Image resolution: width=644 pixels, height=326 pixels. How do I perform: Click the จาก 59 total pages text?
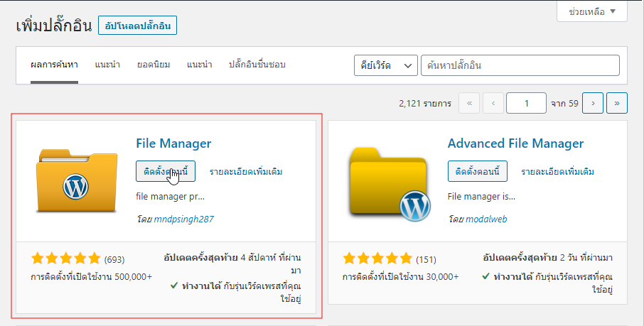[564, 104]
